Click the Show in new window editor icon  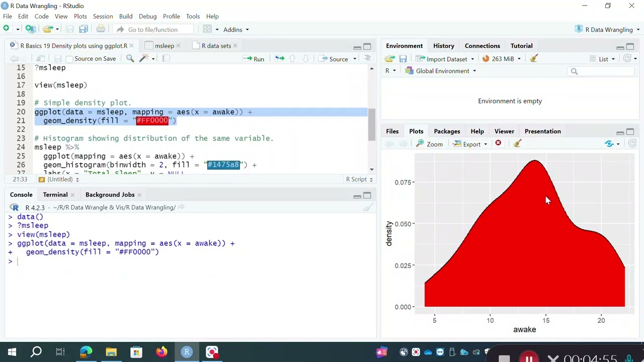pos(41,59)
